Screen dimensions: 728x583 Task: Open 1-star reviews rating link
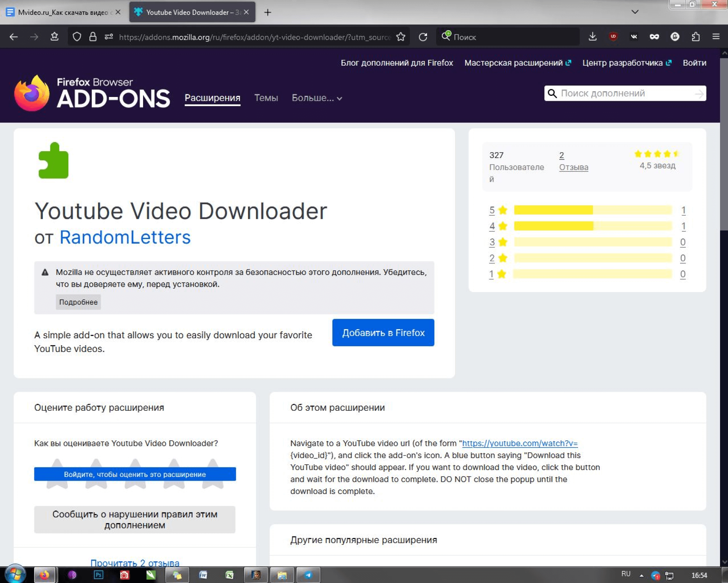click(x=491, y=274)
